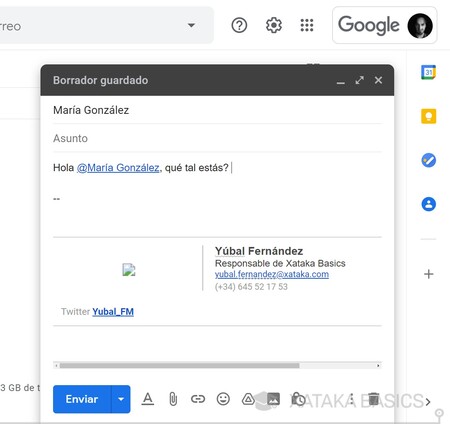Open @María González mention link

pos(118,167)
